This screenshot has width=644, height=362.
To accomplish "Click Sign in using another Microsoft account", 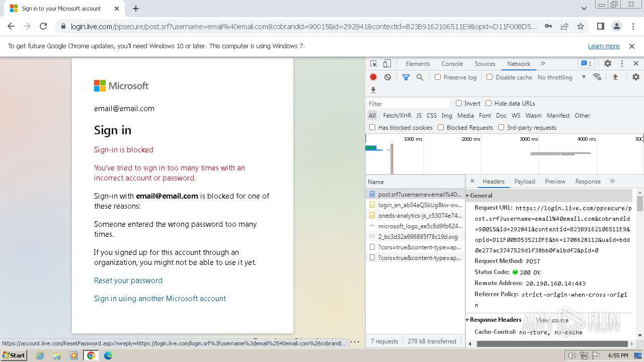I will pyautogui.click(x=160, y=299).
